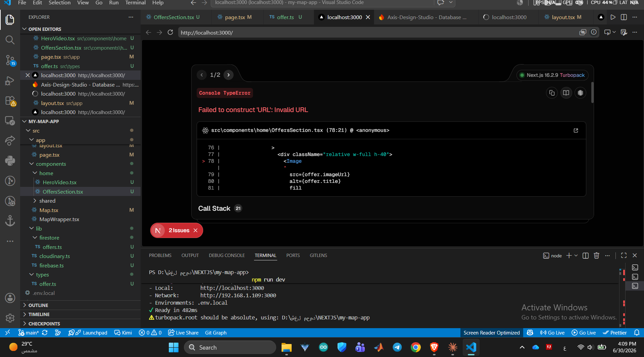Switch to the PROBLEMS panel tab
644x357 pixels.
tap(160, 255)
